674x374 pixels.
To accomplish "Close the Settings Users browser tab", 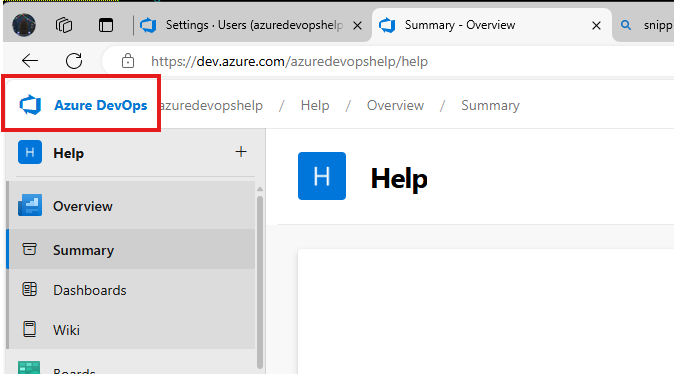I will [357, 26].
